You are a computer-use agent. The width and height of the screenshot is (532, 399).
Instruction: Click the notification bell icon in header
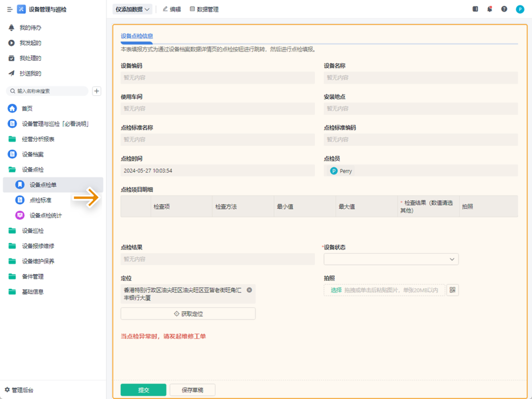pos(489,9)
